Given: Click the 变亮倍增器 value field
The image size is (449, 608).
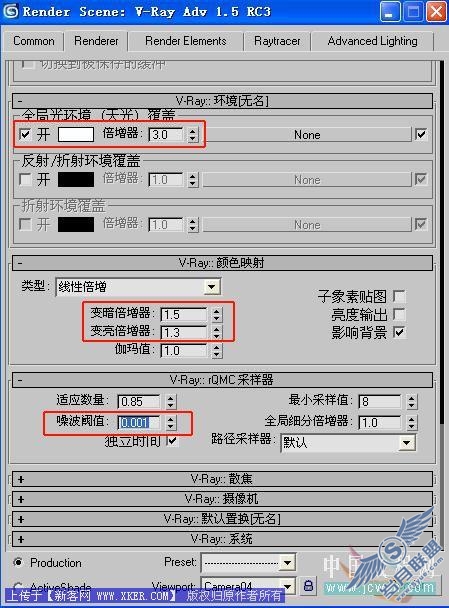Looking at the screenshot, I should 184,332.
